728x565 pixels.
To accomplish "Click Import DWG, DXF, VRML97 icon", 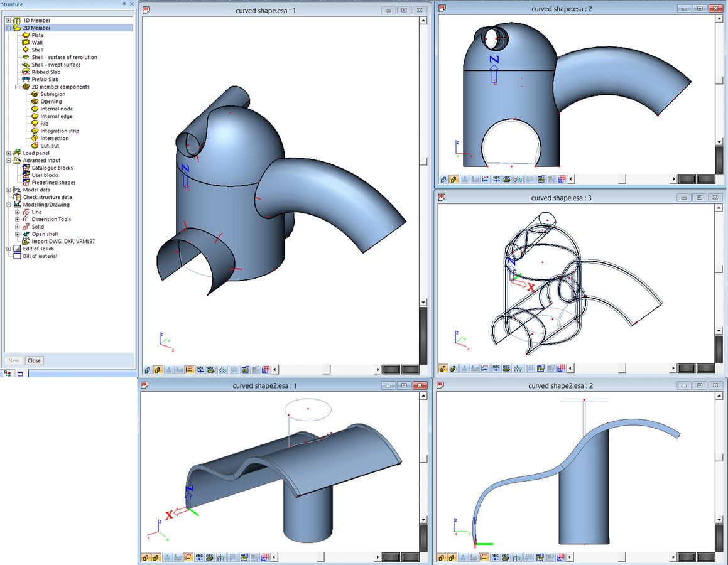I will [26, 241].
